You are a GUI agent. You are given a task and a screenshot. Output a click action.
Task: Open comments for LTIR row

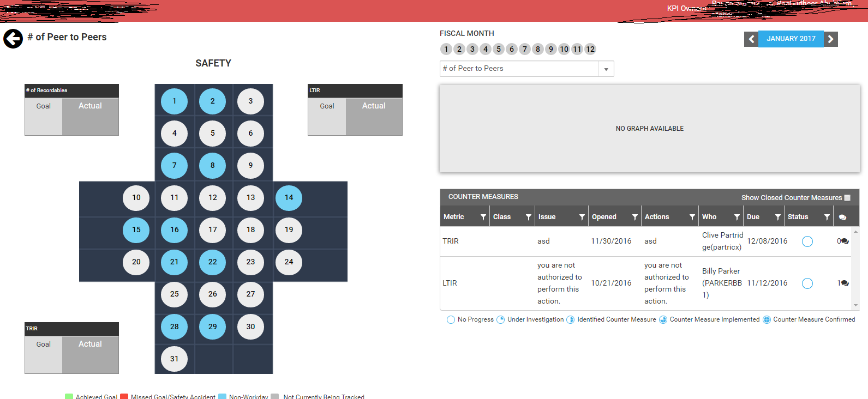(x=844, y=283)
